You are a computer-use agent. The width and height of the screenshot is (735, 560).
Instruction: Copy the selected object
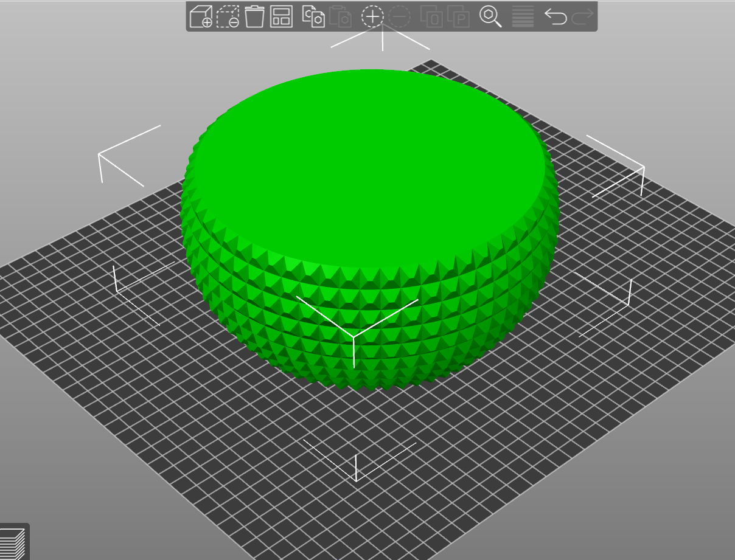(x=313, y=16)
